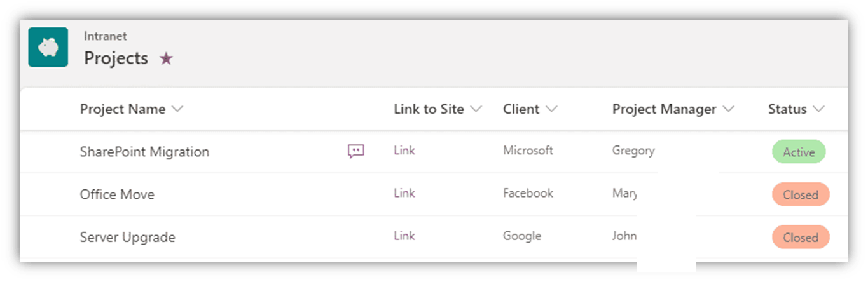Click Closed status pill for Office Move
Viewport: 868px width, 282px height.
pyautogui.click(x=801, y=195)
